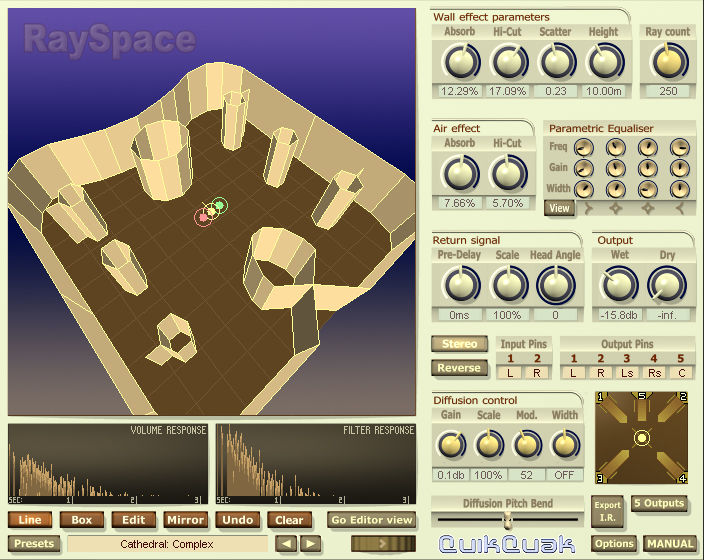Click the Ray count value field
The width and height of the screenshot is (704, 560).
point(668,91)
